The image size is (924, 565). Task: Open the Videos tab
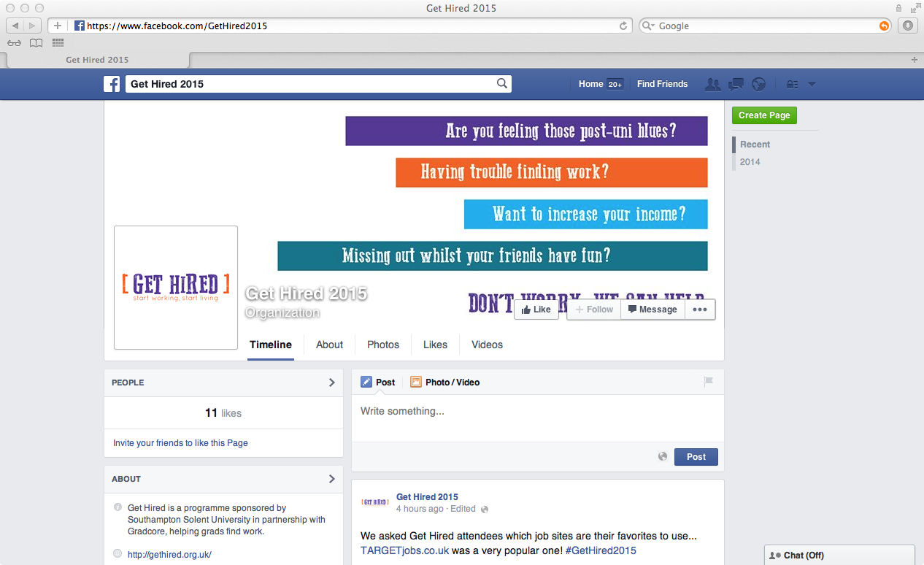pyautogui.click(x=487, y=345)
